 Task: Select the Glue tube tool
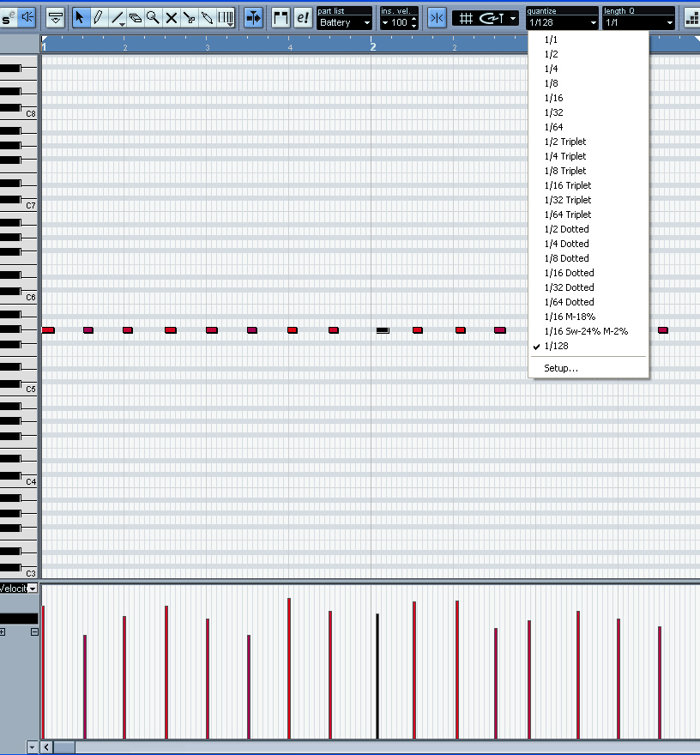207,18
